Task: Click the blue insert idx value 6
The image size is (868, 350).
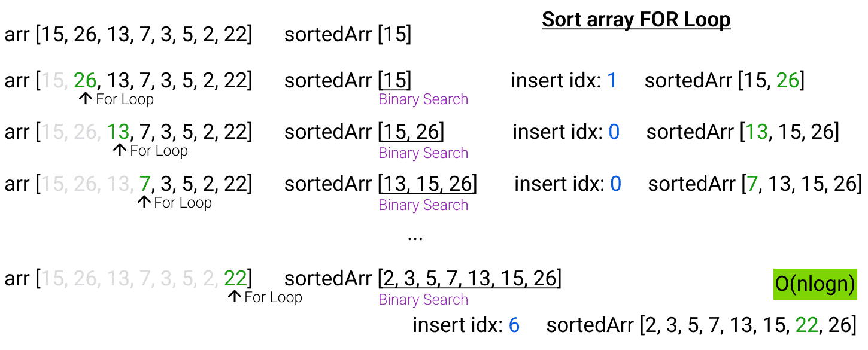Action: [514, 325]
